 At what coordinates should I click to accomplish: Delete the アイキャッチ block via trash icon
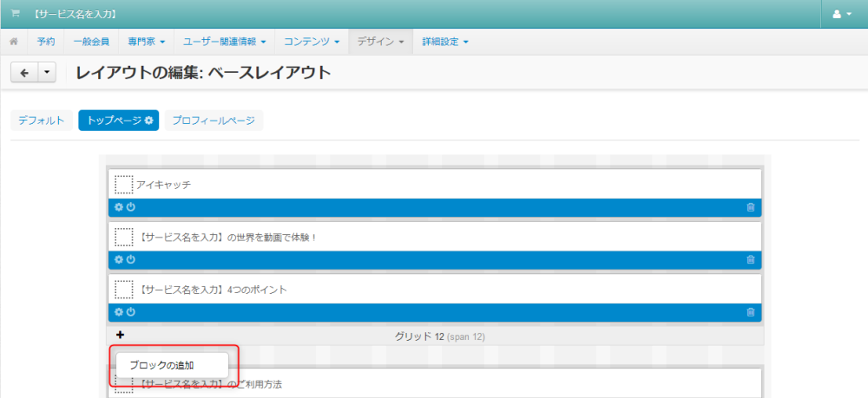pyautogui.click(x=751, y=207)
